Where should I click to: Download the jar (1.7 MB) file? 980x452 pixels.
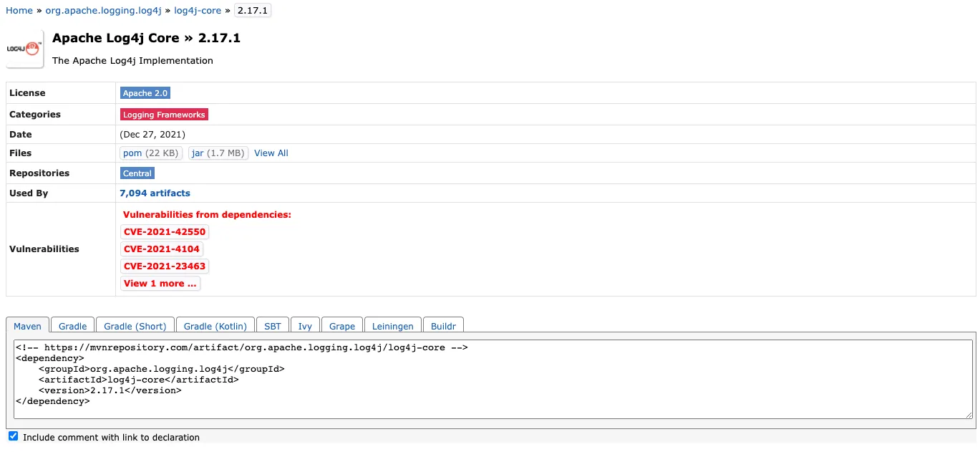point(218,153)
